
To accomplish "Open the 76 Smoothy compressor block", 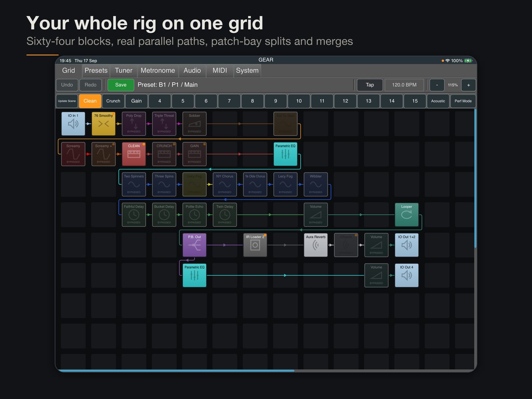I will tap(103, 123).
